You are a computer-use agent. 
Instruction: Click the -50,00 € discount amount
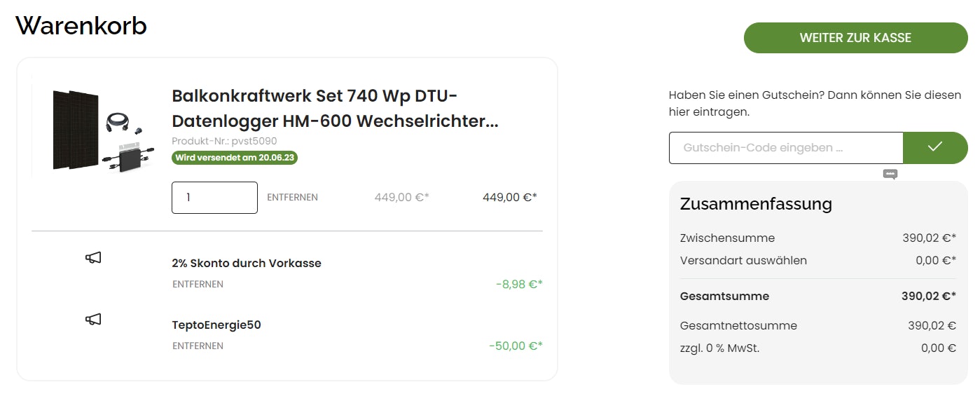click(516, 346)
